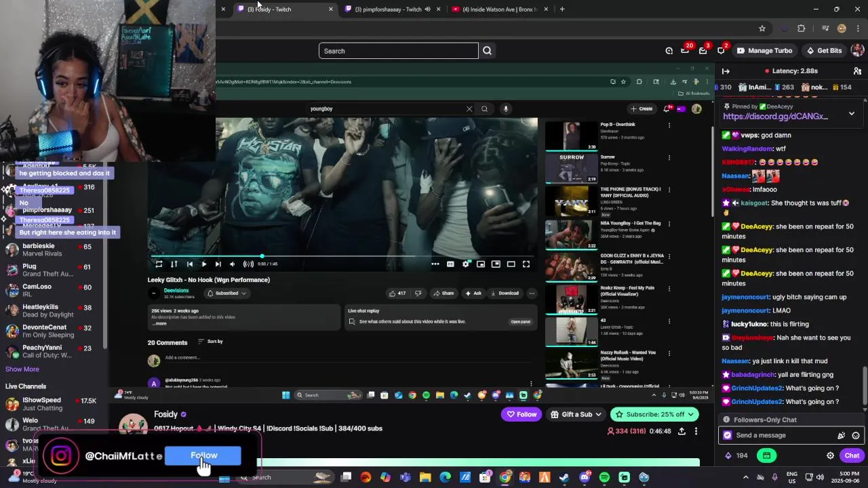Switch to the Fosidy - Twitch tab
The image size is (868, 488).
click(275, 9)
